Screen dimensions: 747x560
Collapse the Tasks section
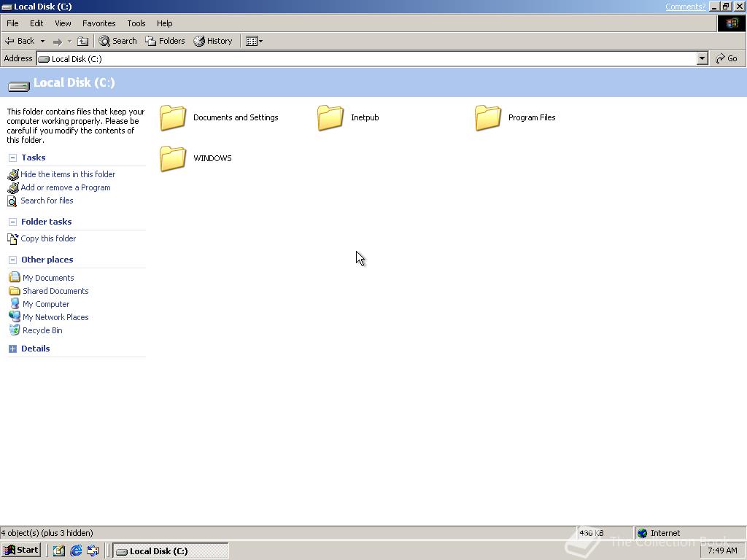(13, 157)
